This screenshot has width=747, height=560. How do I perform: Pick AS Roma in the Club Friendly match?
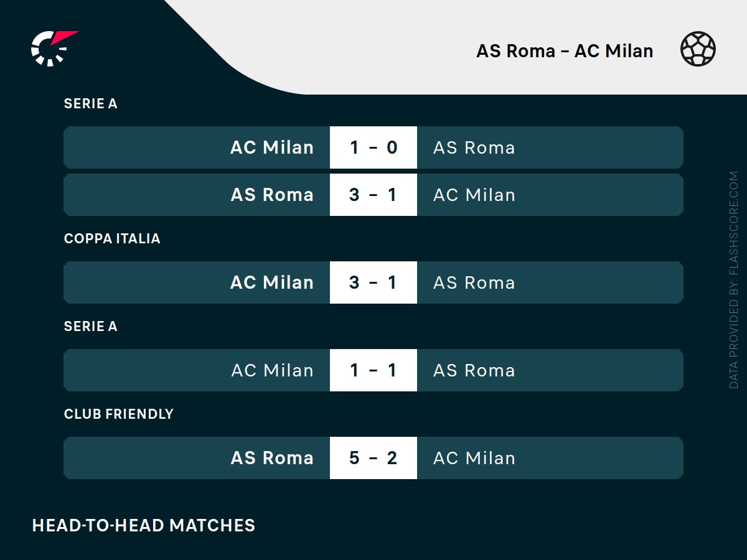click(272, 458)
